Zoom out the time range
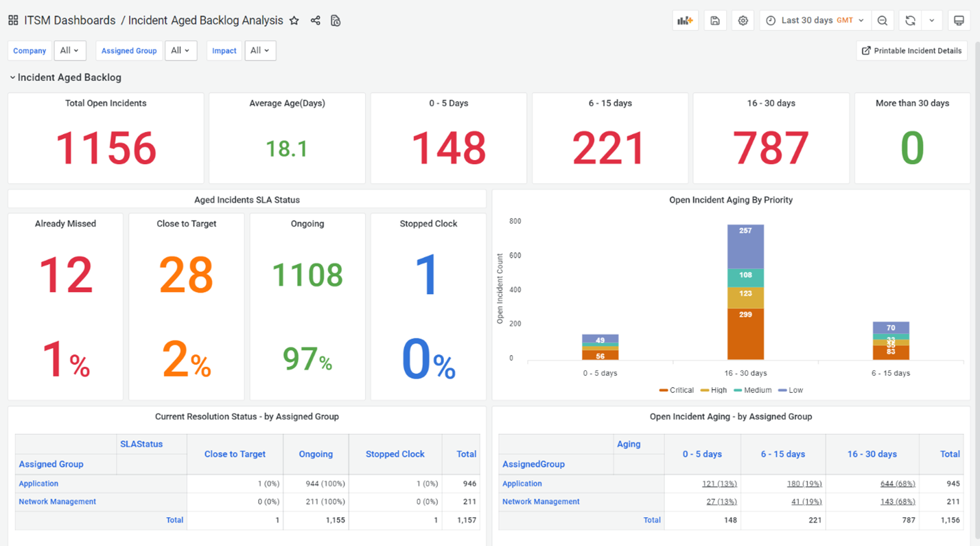This screenshot has height=546, width=980. pyautogui.click(x=883, y=21)
